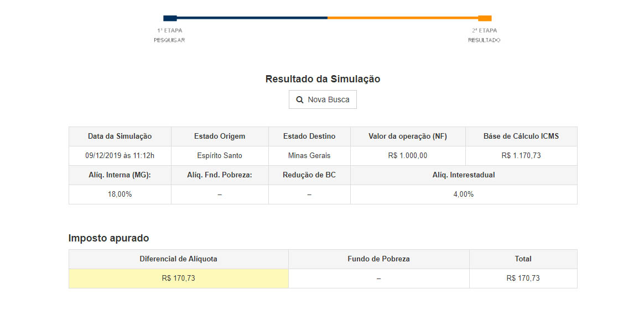The height and width of the screenshot is (310, 644).
Task: Click the Estado Origem column header
Action: (220, 136)
